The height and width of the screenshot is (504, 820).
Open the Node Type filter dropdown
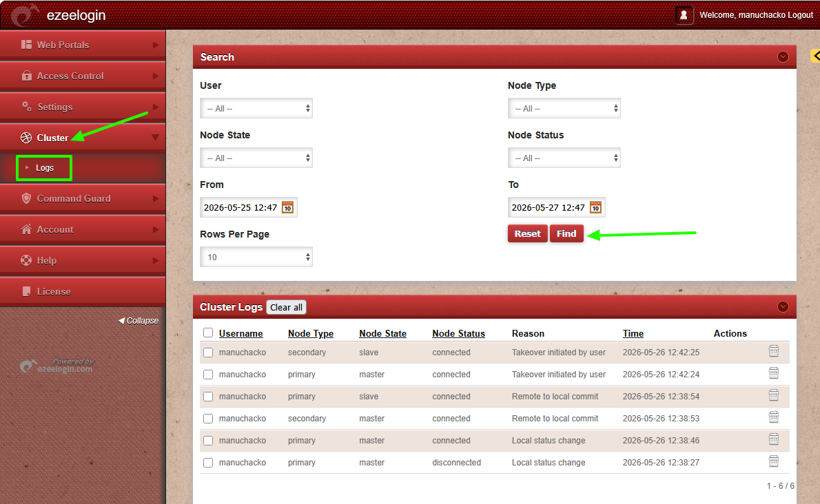pos(564,108)
